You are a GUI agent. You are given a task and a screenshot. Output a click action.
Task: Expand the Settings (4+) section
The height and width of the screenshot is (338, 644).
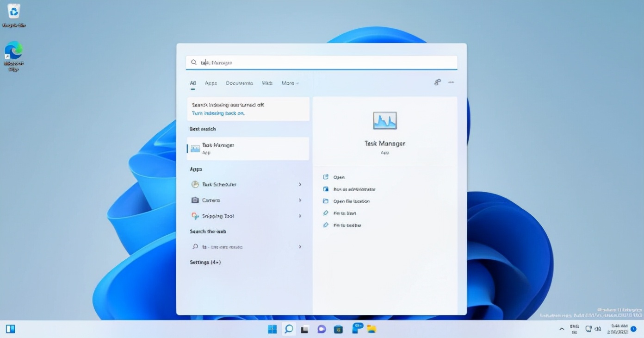(205, 262)
